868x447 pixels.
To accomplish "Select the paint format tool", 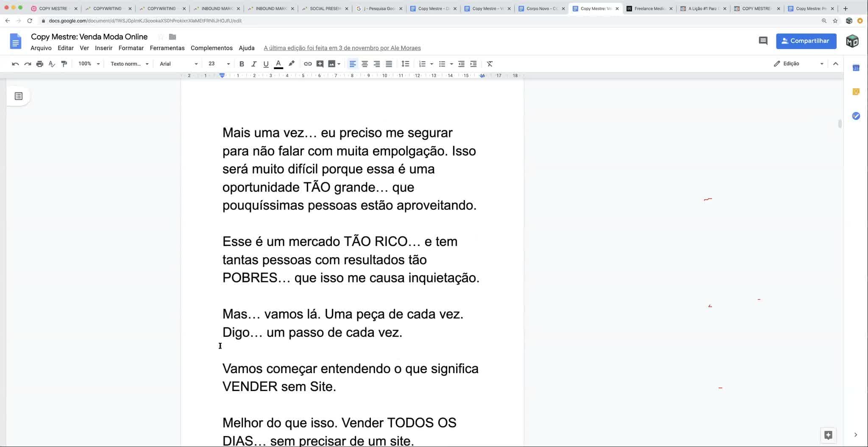I will point(64,64).
